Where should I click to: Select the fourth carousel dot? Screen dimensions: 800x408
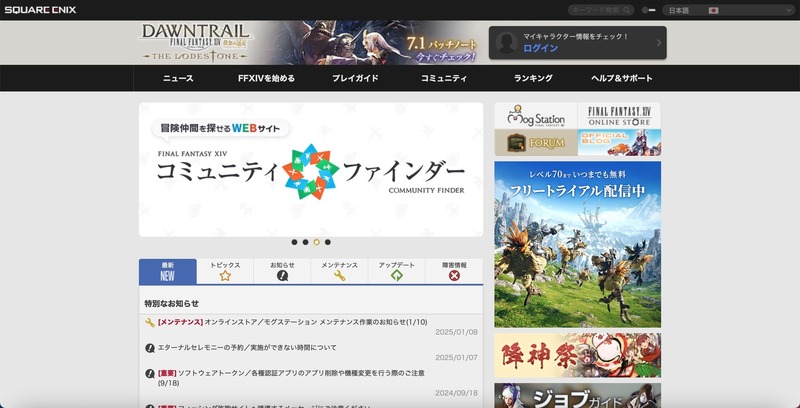pyautogui.click(x=328, y=242)
